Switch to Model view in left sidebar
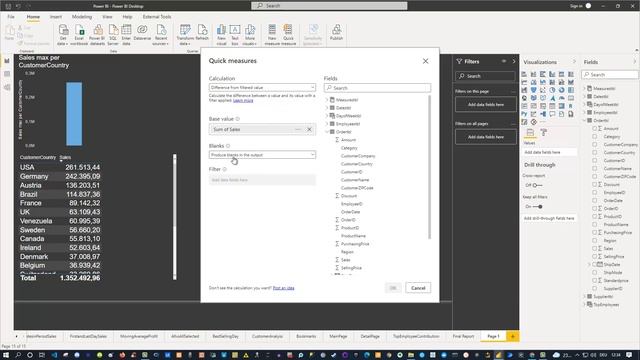 click(7, 87)
